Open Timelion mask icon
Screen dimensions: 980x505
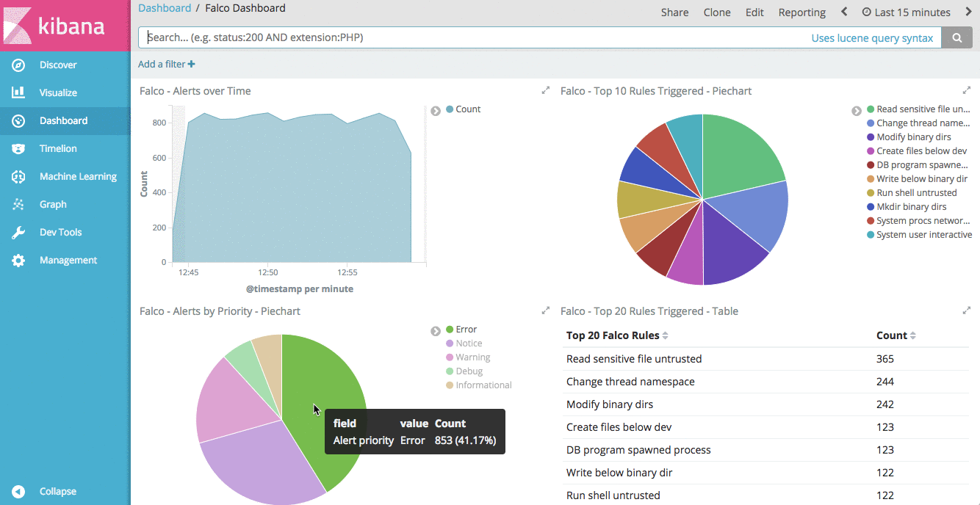pyautogui.click(x=18, y=149)
